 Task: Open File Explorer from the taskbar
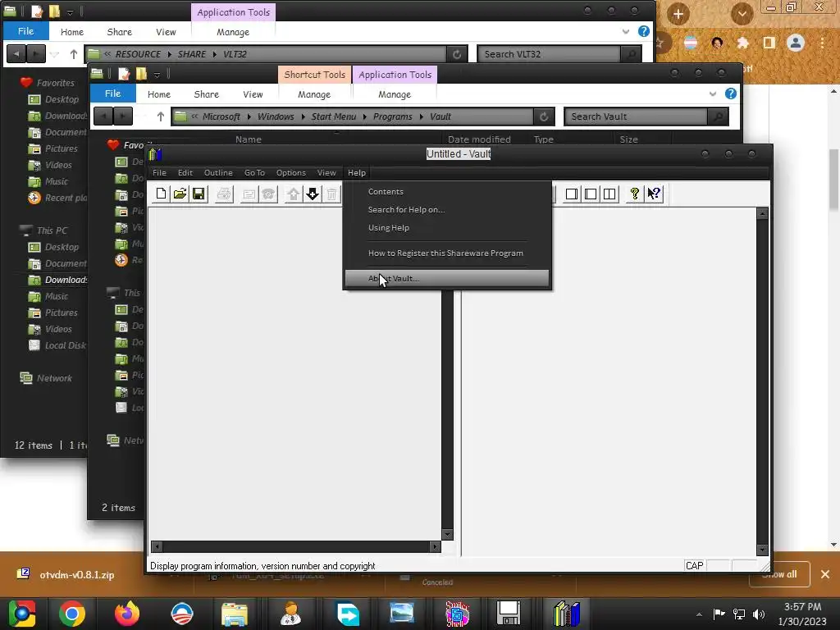tap(235, 614)
